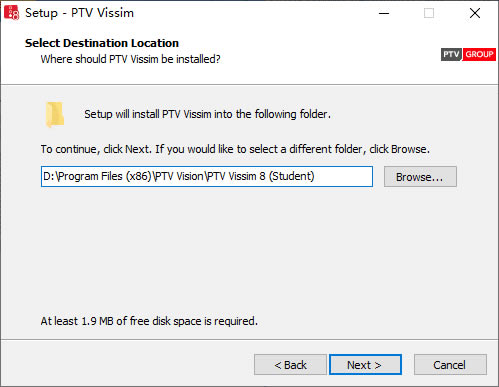Click the dark PTV logo badge
The height and width of the screenshot is (387, 499).
(451, 54)
